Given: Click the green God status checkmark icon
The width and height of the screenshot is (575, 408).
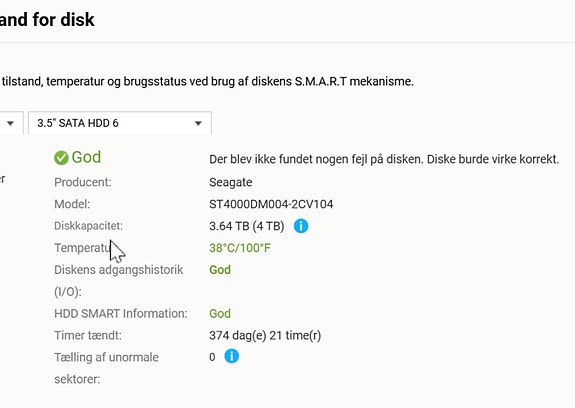Looking at the screenshot, I should pyautogui.click(x=61, y=158).
